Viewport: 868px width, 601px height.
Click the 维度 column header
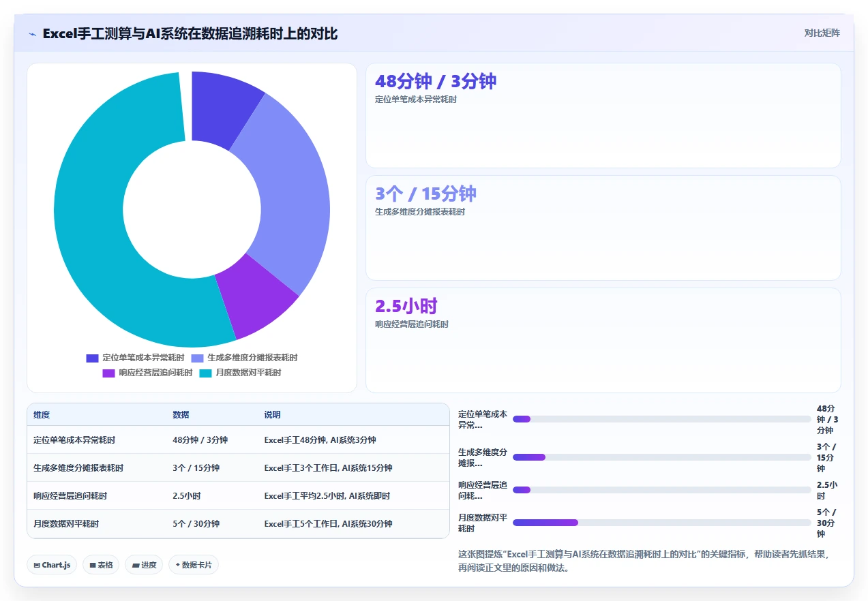click(42, 414)
